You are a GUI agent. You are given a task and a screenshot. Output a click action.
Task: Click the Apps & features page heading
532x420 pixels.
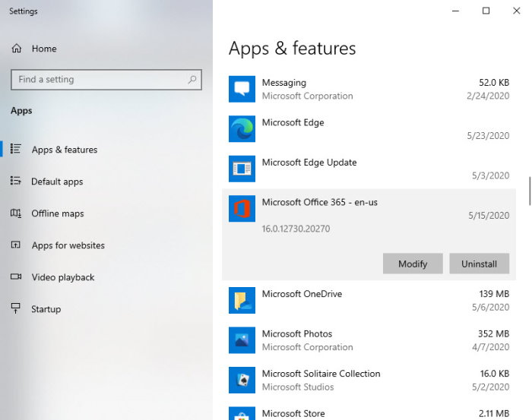pos(293,49)
